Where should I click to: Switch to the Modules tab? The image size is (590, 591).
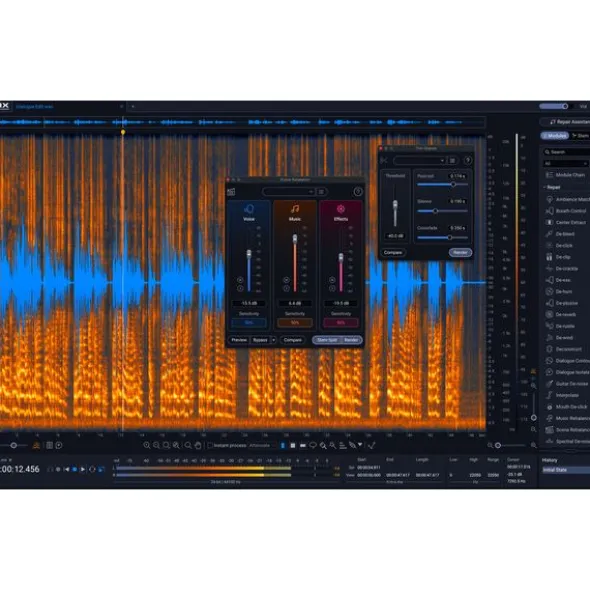tap(555, 136)
